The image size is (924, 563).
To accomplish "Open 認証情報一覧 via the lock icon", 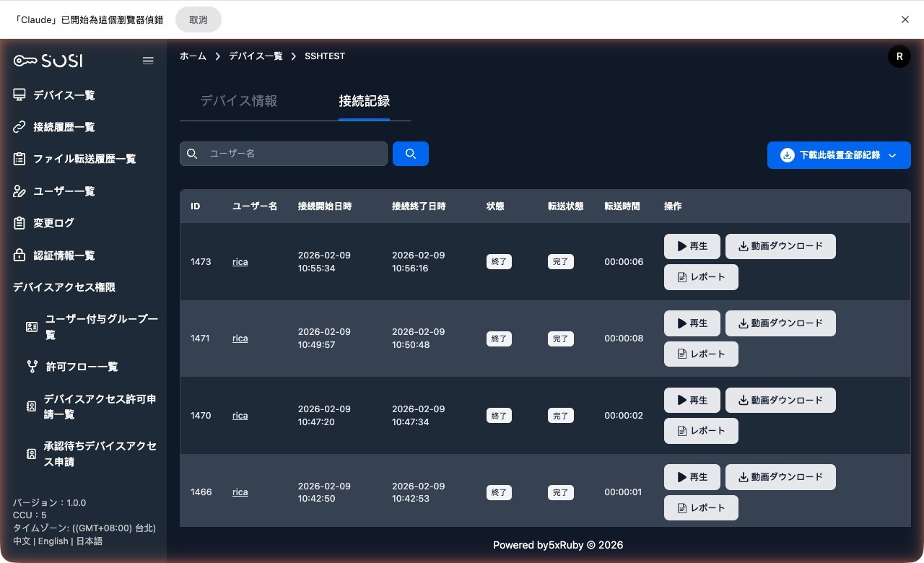I will point(19,255).
